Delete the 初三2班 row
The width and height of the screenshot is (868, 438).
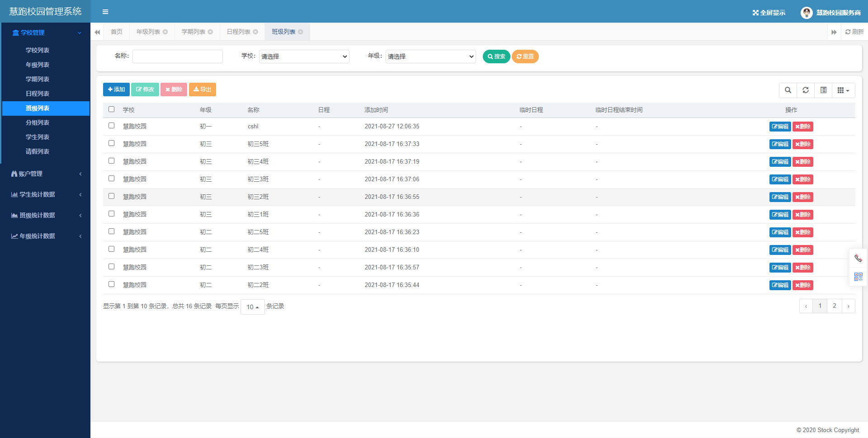point(803,197)
